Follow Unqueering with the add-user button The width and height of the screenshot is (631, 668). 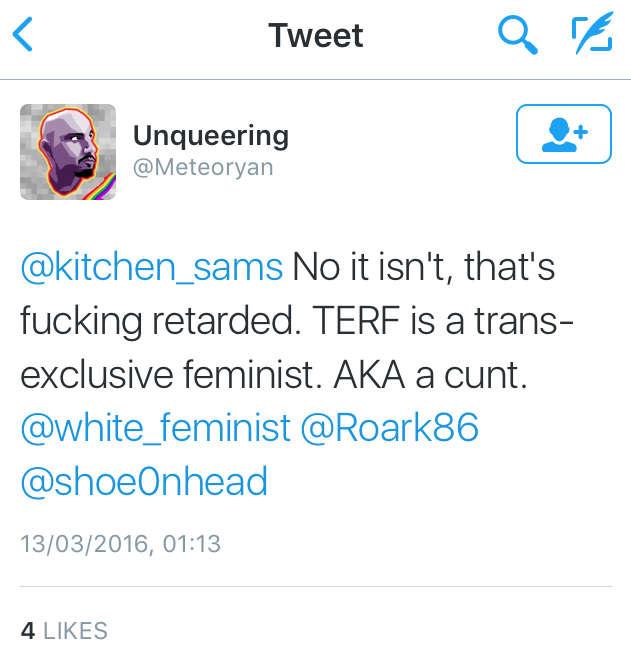(x=563, y=133)
